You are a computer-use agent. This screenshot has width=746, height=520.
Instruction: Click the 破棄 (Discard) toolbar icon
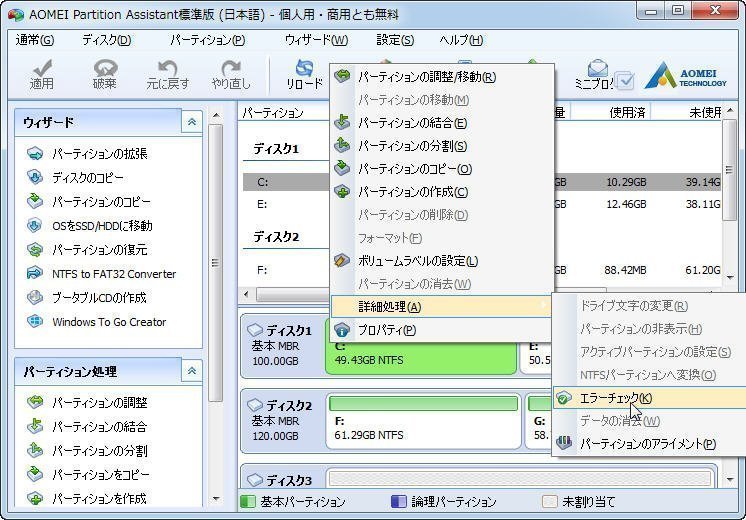click(x=105, y=75)
